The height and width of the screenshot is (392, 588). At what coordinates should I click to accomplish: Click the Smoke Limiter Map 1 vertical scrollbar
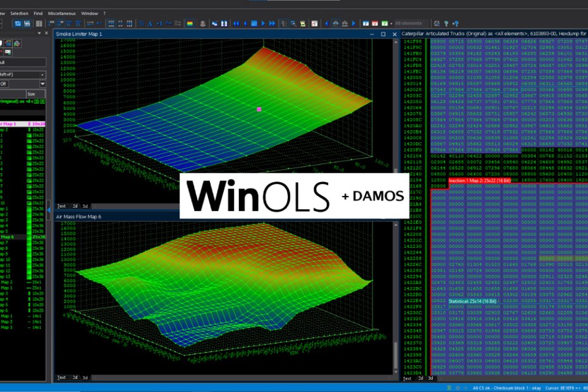click(396, 121)
